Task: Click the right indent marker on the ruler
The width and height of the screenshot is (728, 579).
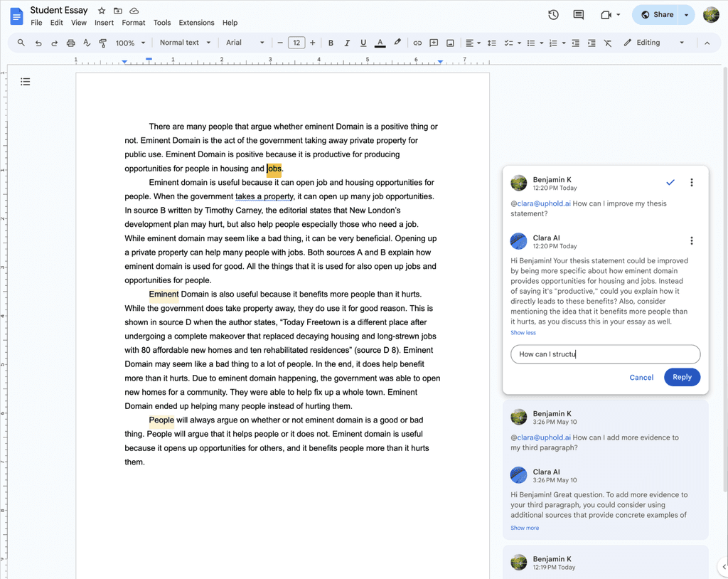Action: 439,61
